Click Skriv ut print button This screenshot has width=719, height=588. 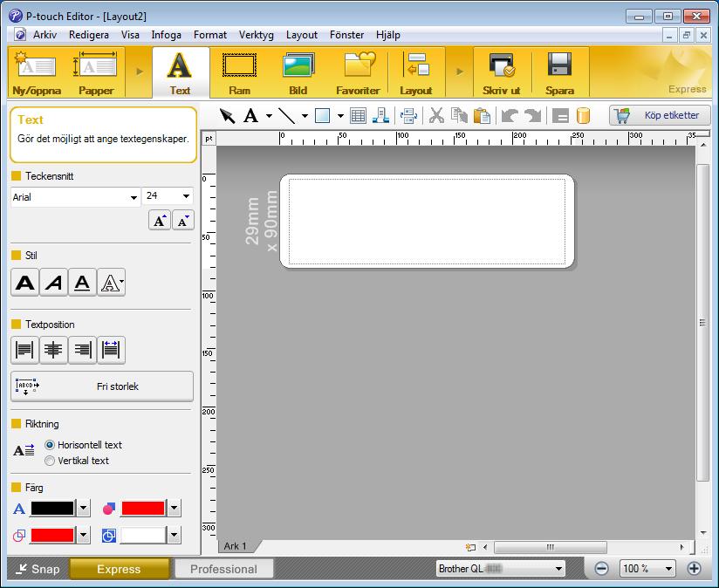tap(501, 72)
